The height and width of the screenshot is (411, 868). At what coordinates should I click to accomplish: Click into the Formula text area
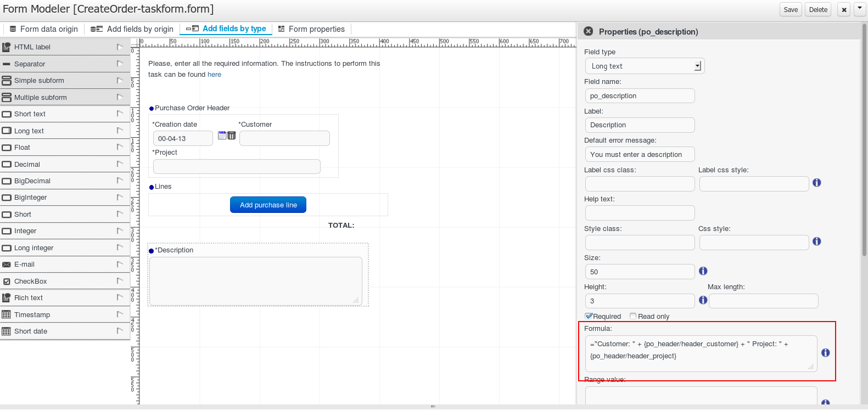pyautogui.click(x=700, y=353)
